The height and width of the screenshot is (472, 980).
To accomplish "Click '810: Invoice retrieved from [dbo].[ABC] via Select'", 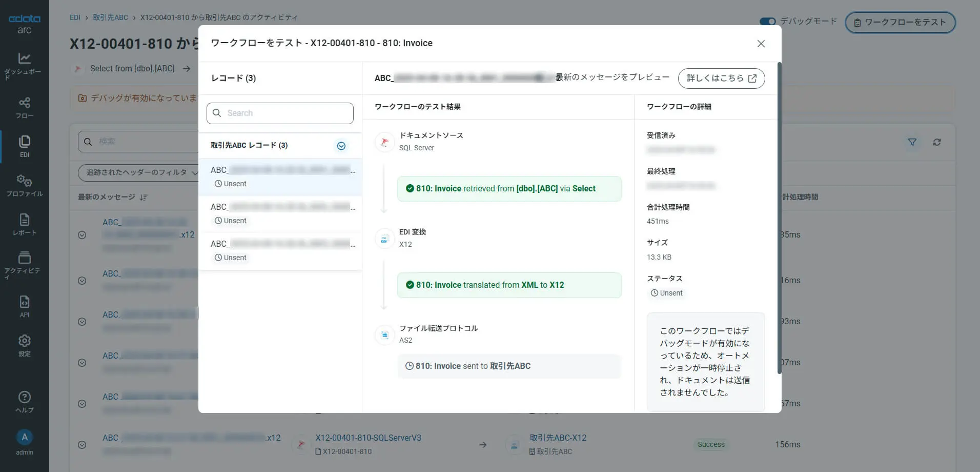I will [509, 189].
